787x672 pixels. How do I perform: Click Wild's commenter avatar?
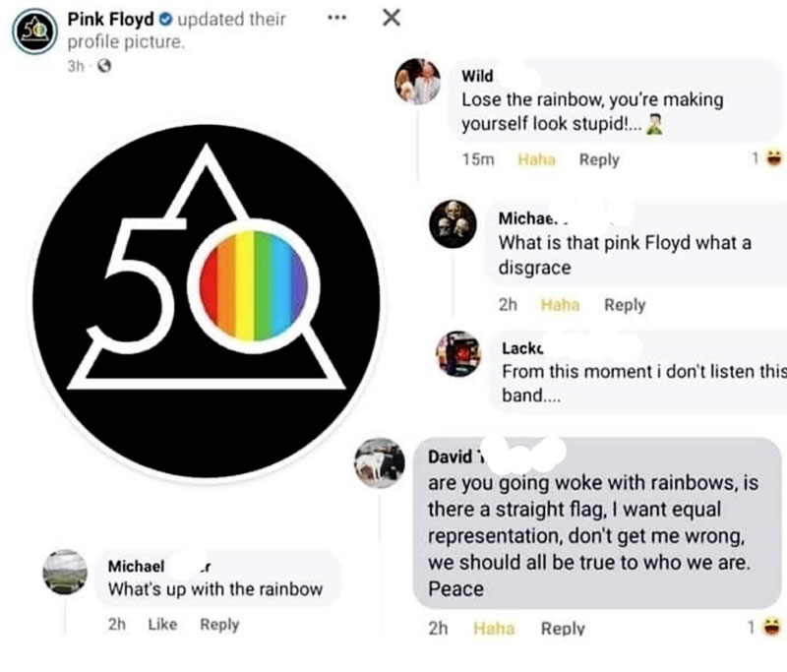coord(417,82)
